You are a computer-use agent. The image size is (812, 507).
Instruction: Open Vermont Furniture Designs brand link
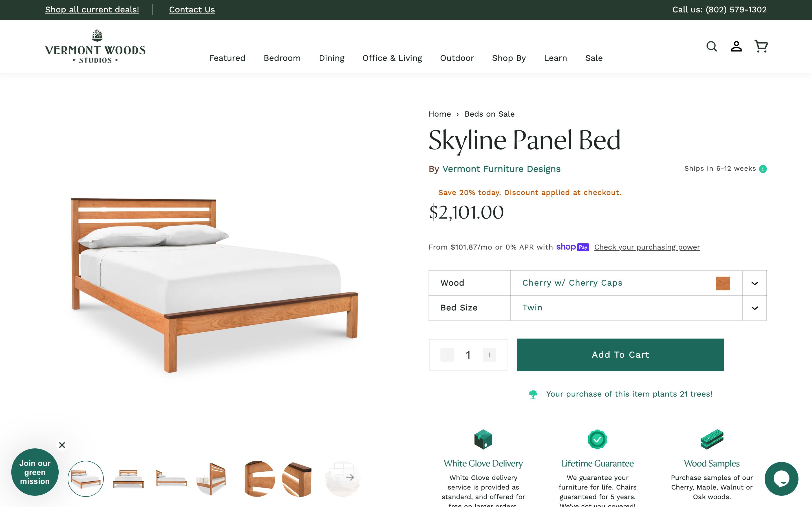click(501, 169)
